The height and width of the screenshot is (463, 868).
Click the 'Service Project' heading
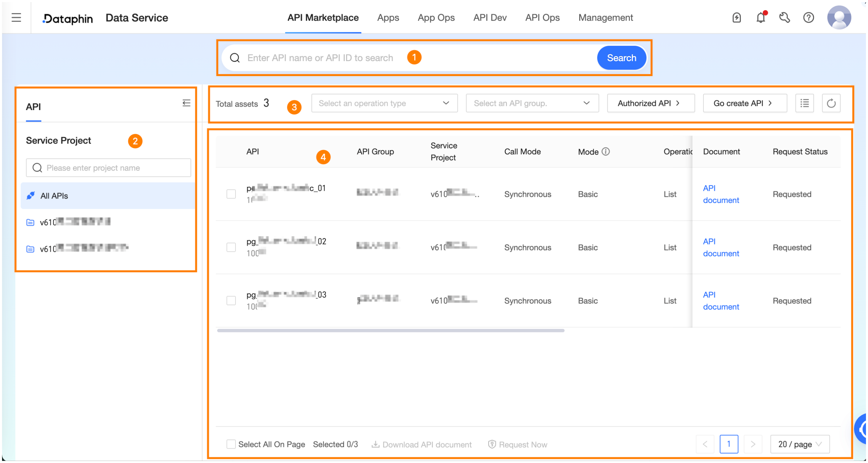point(58,141)
